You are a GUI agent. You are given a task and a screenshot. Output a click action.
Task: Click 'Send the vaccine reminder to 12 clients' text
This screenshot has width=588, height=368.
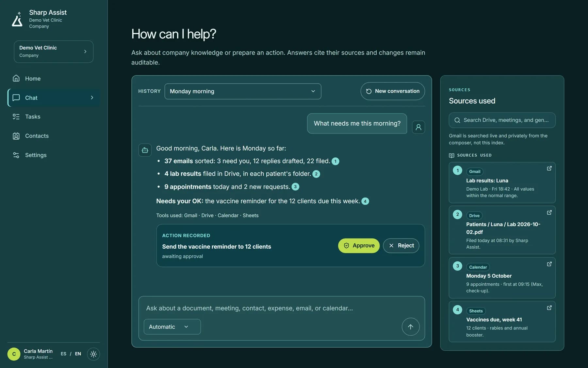pyautogui.click(x=217, y=247)
